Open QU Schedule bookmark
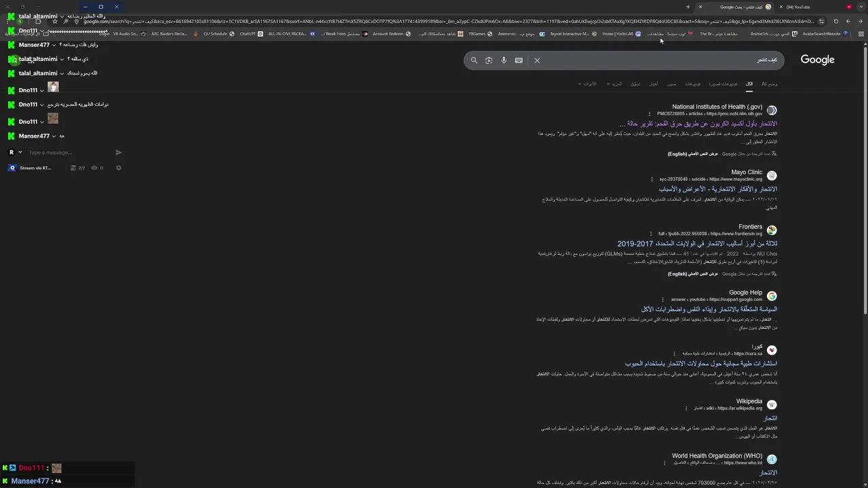868x488 pixels. [x=218, y=34]
